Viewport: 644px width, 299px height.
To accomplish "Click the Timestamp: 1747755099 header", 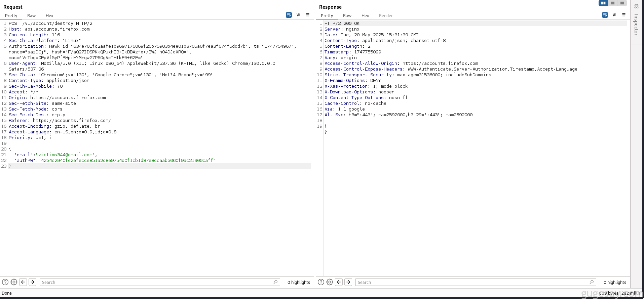I will coord(353,52).
